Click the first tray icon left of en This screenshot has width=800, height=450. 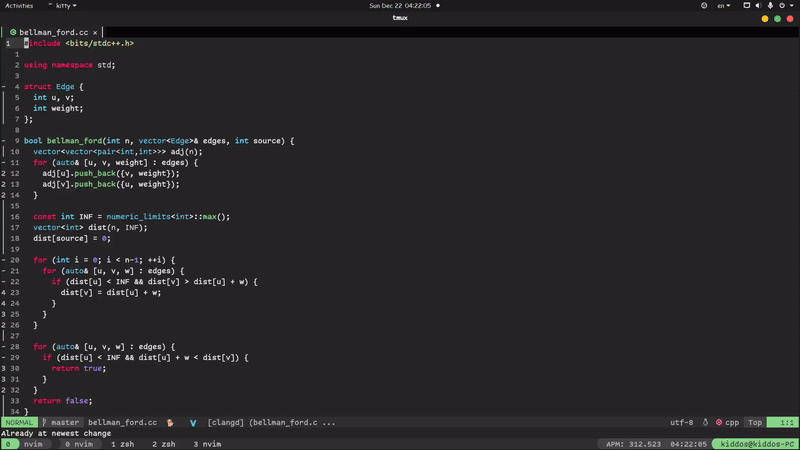[704, 6]
